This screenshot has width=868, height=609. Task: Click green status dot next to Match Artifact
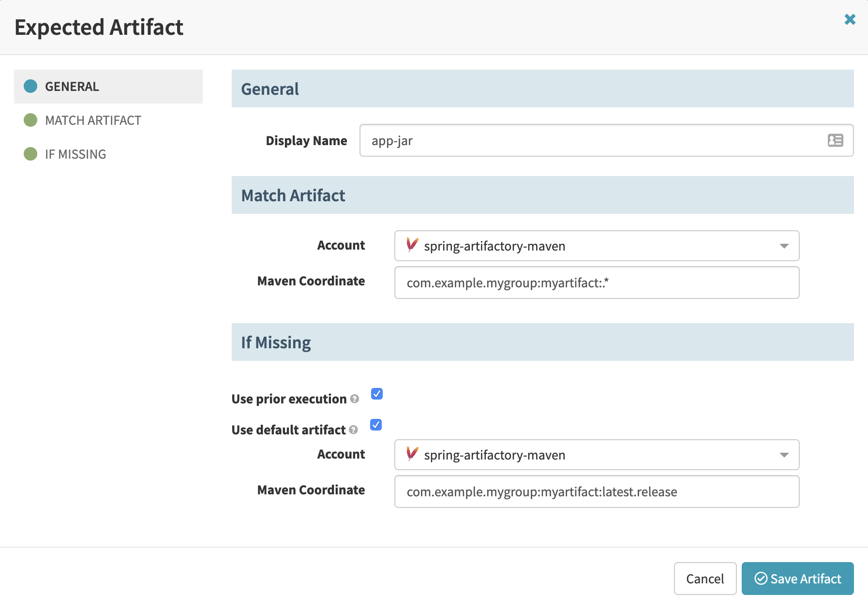tap(30, 120)
